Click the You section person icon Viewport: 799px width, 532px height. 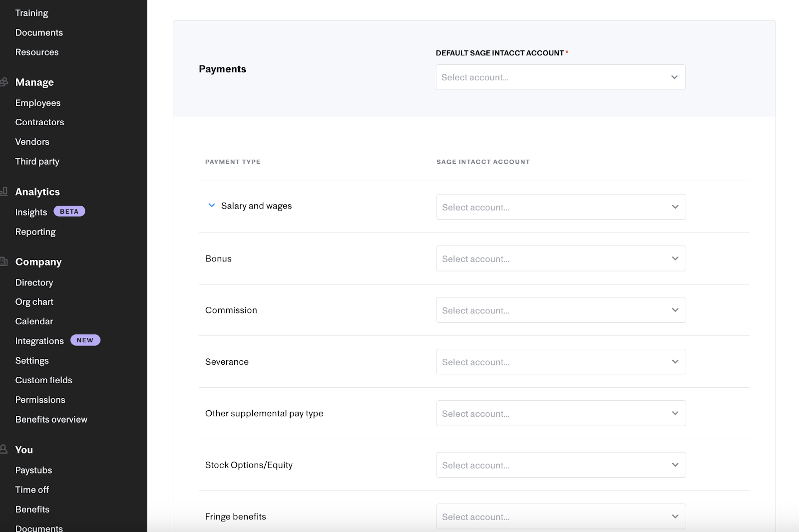click(4, 449)
